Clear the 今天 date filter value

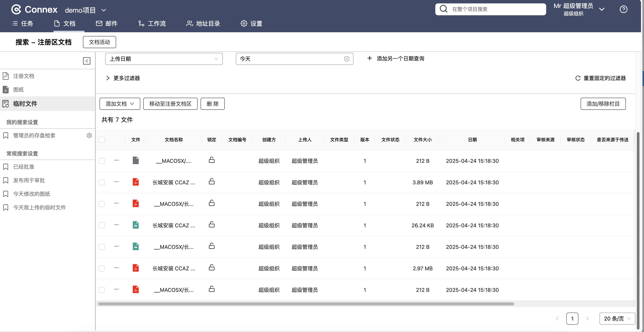[347, 59]
